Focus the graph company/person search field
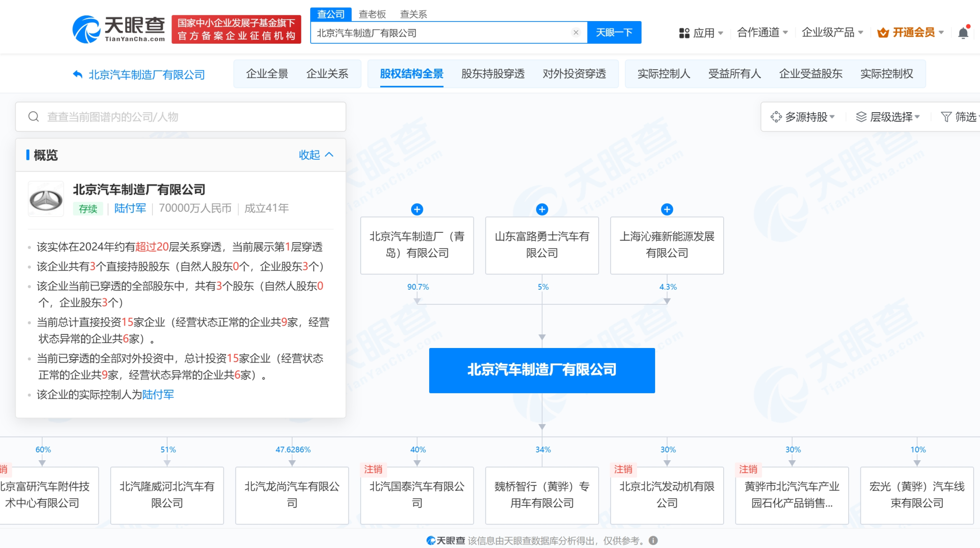The width and height of the screenshot is (980, 548). pyautogui.click(x=181, y=117)
